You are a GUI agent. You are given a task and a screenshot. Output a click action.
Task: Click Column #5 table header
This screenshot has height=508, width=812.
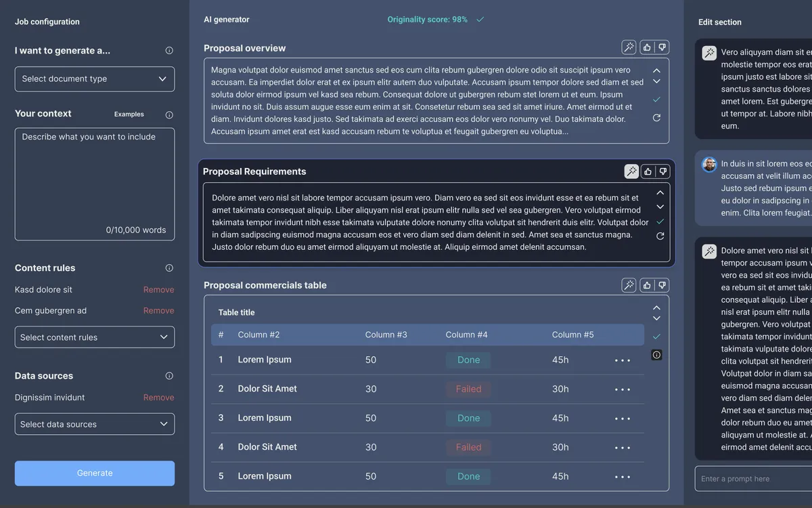(x=573, y=335)
